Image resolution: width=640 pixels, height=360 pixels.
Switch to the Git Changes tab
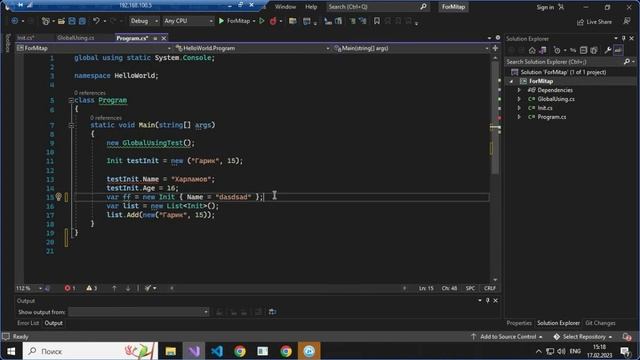coord(600,323)
